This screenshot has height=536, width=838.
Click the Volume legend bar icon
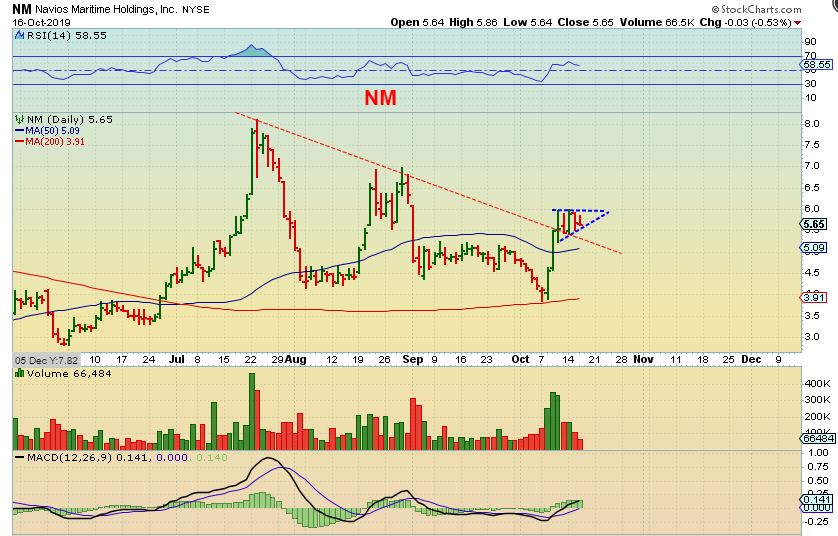point(19,373)
